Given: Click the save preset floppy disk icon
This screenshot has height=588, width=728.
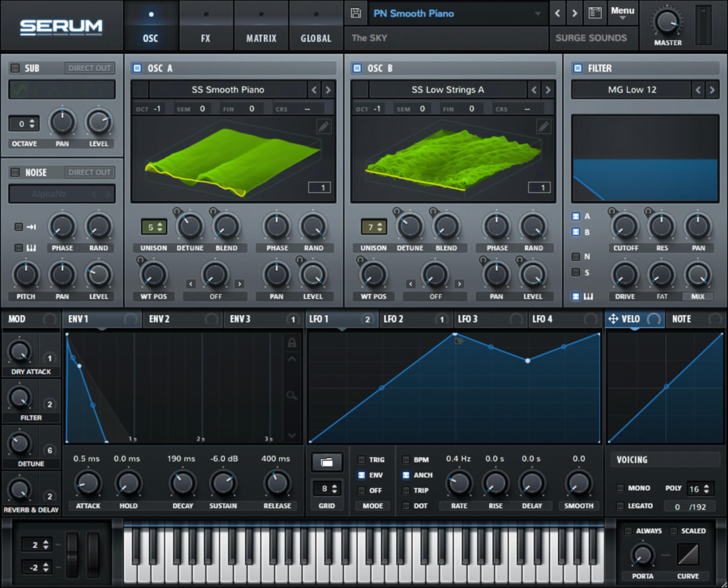Looking at the screenshot, I should (x=356, y=13).
